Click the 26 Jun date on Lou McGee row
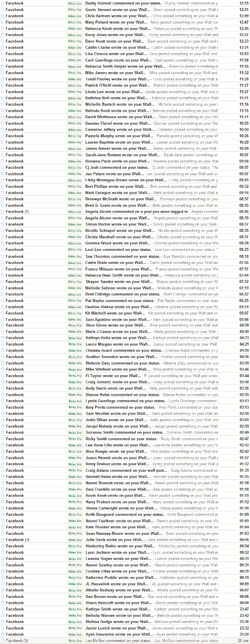The width and height of the screenshot is (250, 644). pyautogui.click(x=243, y=640)
